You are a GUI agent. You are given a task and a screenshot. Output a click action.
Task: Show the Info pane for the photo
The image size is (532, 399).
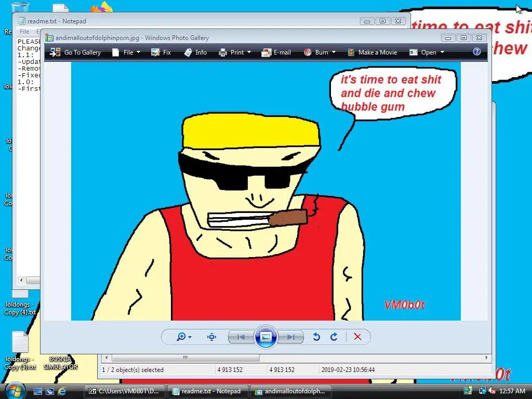pyautogui.click(x=195, y=52)
